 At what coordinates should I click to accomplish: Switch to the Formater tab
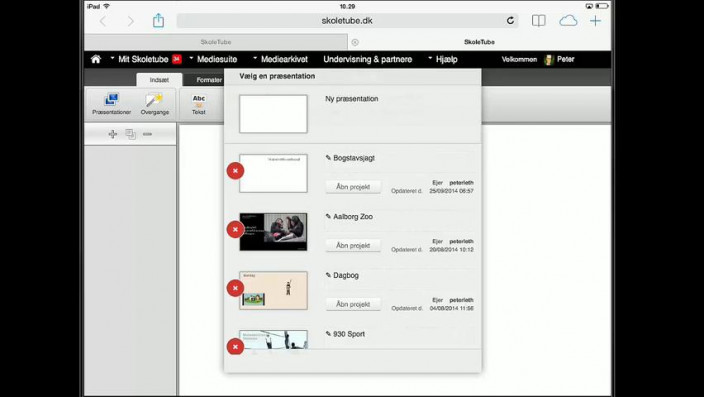tap(209, 80)
